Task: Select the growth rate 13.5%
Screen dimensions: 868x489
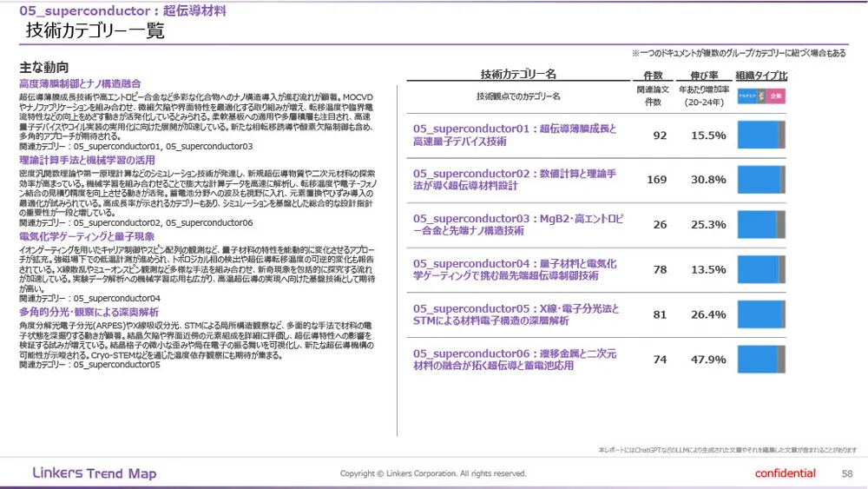Action: [708, 269]
